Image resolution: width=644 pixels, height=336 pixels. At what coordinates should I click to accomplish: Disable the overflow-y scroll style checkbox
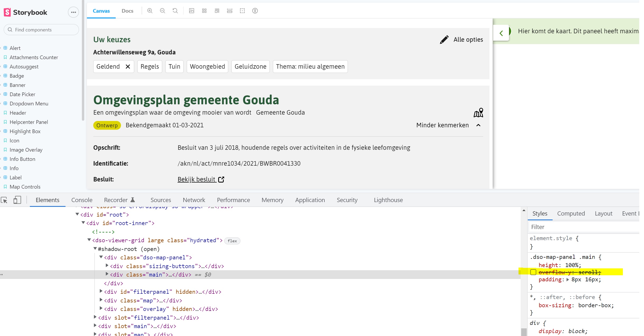[x=534, y=272]
